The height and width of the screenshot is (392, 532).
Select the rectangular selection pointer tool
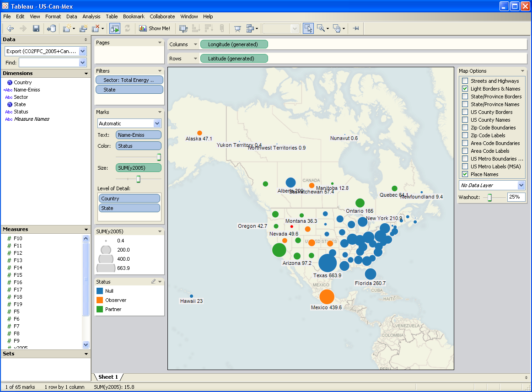(308, 28)
